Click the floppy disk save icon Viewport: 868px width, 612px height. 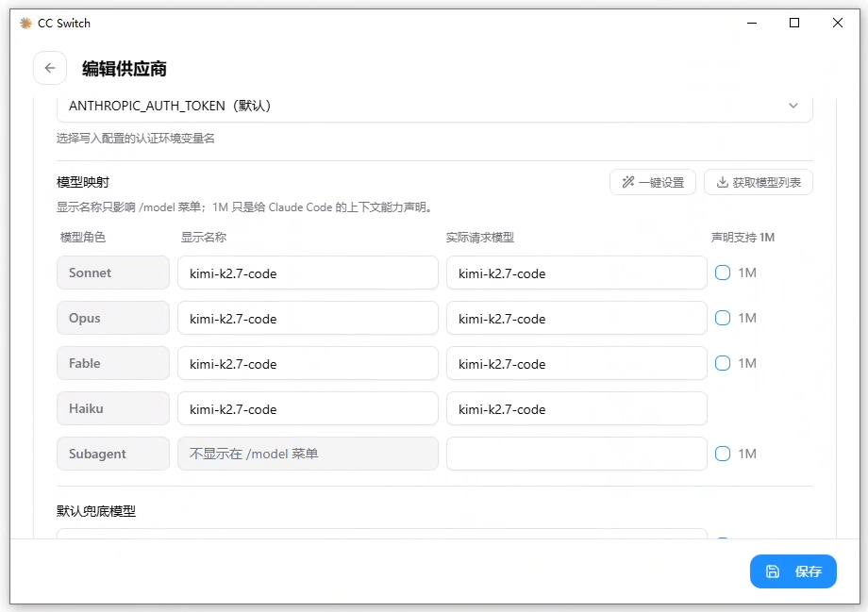(772, 571)
